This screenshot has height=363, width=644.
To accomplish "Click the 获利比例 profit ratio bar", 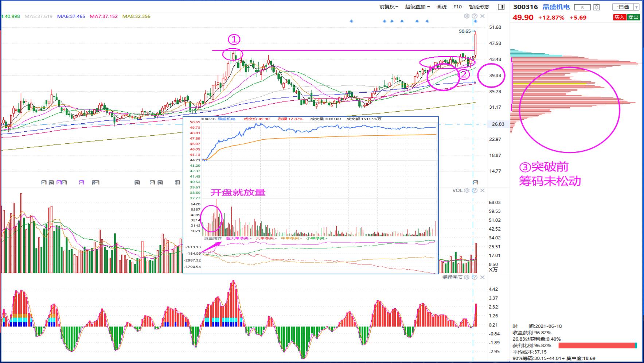I will [x=598, y=345].
